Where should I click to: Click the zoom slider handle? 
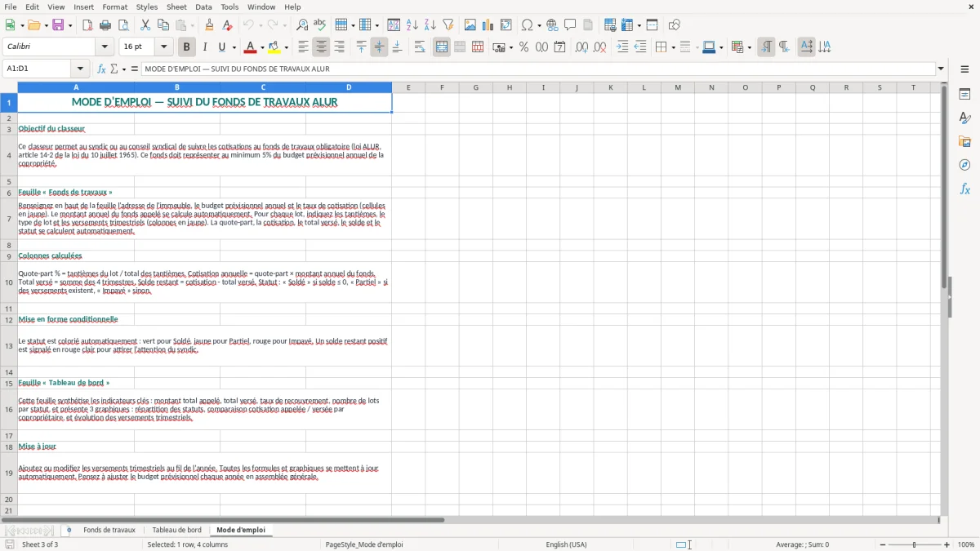click(x=915, y=544)
